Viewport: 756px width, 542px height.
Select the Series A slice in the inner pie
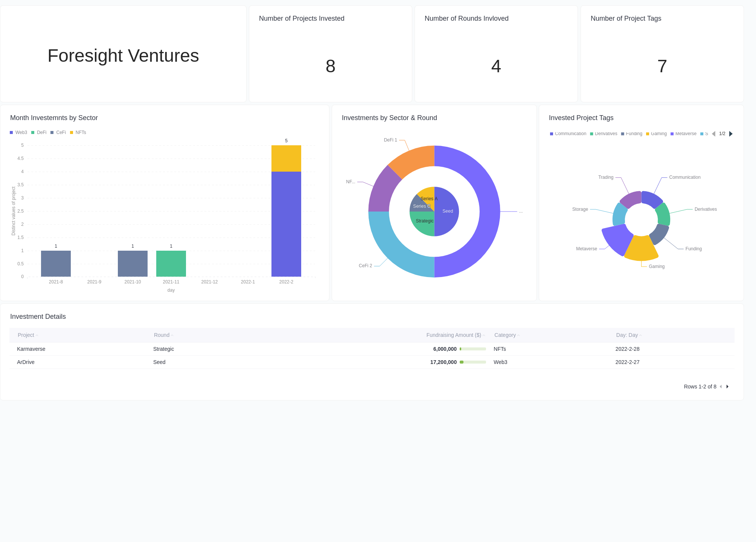(x=428, y=195)
